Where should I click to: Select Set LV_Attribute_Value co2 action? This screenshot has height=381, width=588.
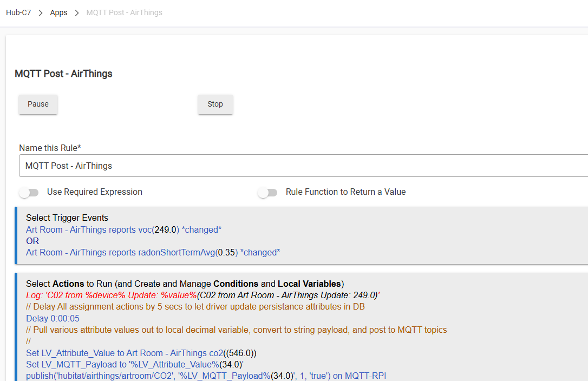pyautogui.click(x=141, y=353)
